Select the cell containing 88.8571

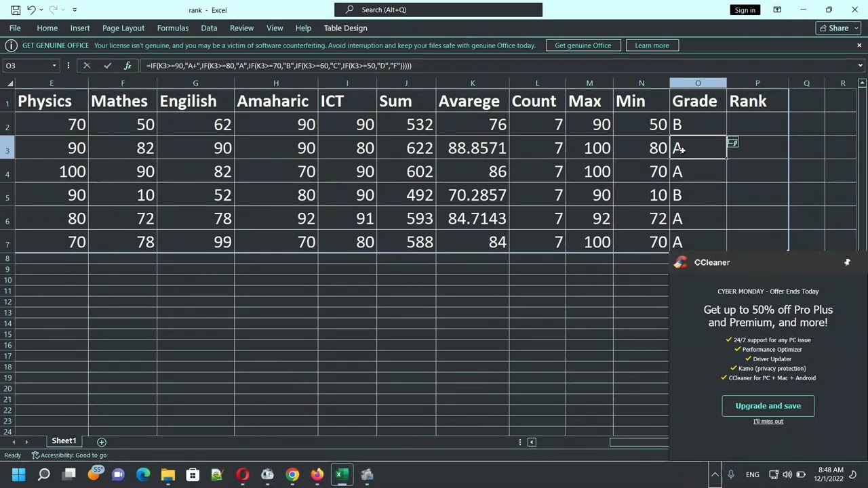click(x=473, y=148)
